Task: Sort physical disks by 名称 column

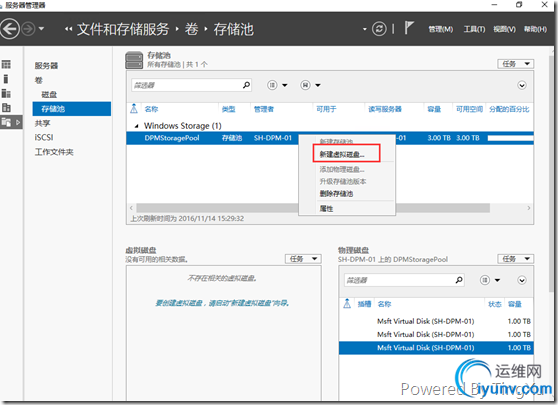Action: click(x=384, y=304)
